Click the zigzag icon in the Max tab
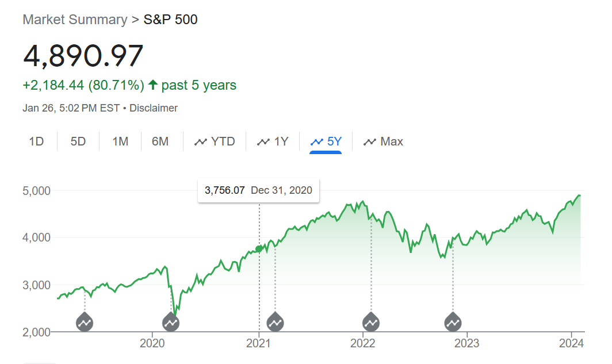Screen dimensions: 612x364 370,141
